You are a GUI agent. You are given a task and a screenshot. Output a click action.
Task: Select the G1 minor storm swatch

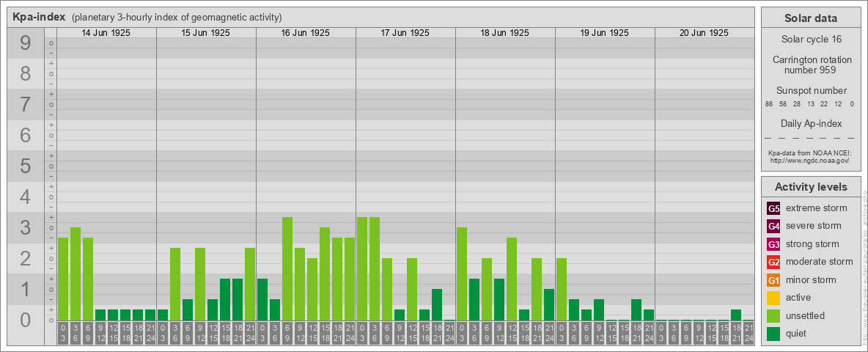[773, 280]
